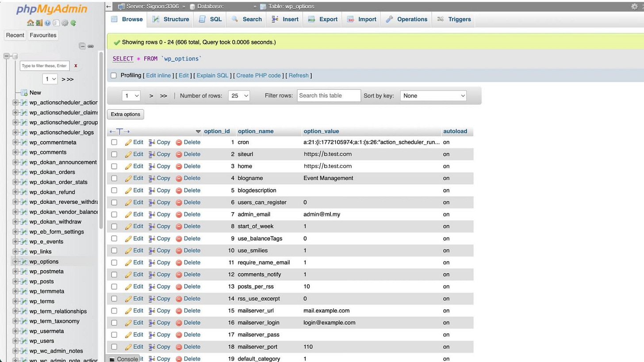Open sidebar page number dropdown

click(50, 79)
